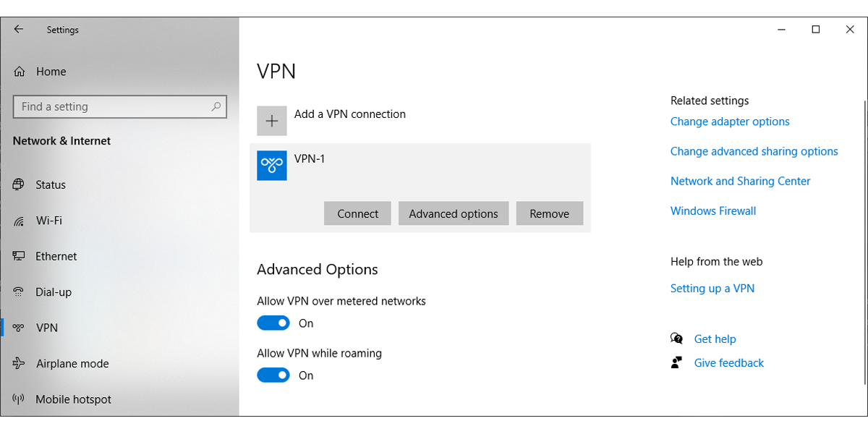This screenshot has width=868, height=434.
Task: Click the Ethernet monitor icon
Action: tap(20, 256)
